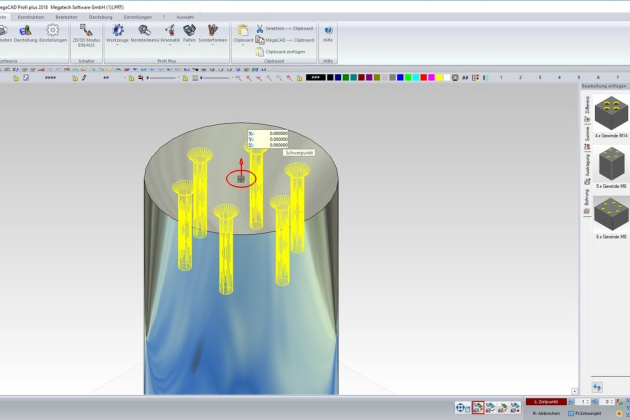This screenshot has width=630, height=420.
Task: Click the Einstellungen gear icon
Action: click(53, 32)
